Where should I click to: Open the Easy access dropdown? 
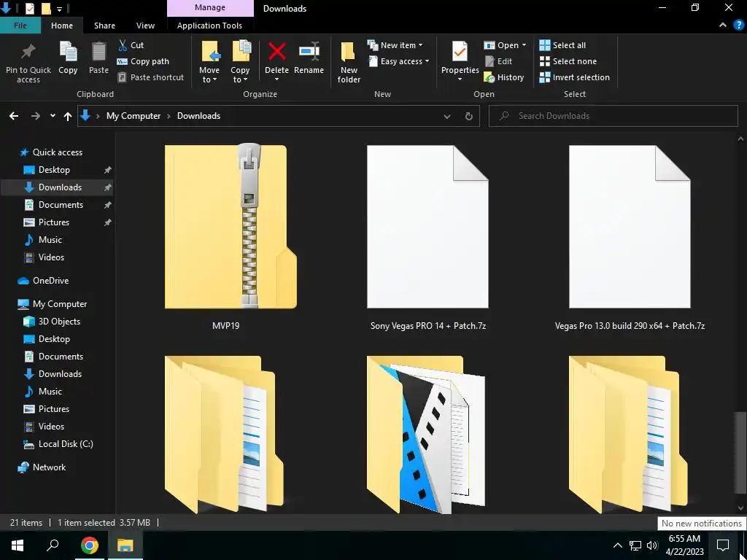tap(398, 61)
